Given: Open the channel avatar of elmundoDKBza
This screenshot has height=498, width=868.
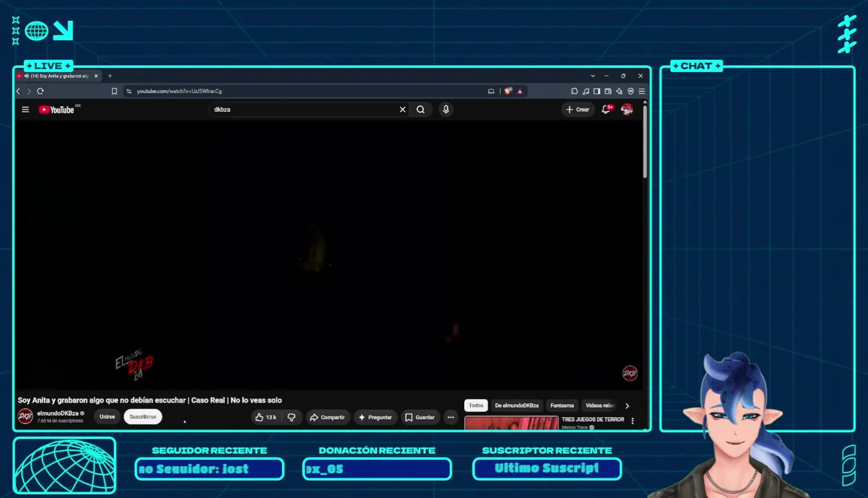Looking at the screenshot, I should (x=26, y=416).
